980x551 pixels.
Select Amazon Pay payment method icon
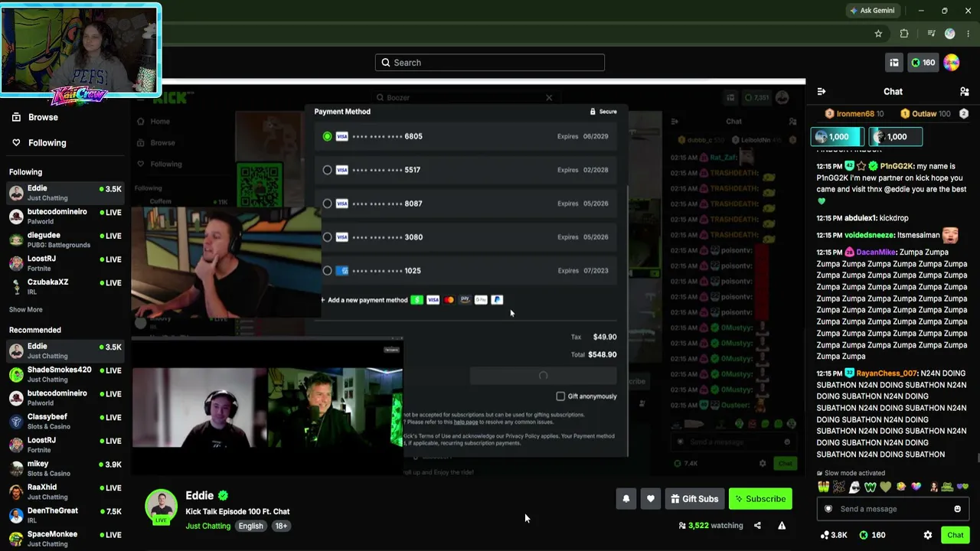coord(465,300)
